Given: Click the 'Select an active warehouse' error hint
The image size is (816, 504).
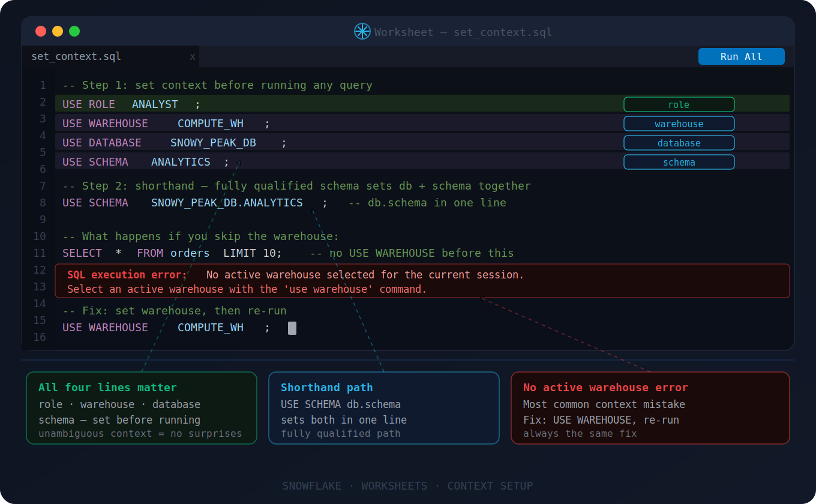Looking at the screenshot, I should coord(247,289).
